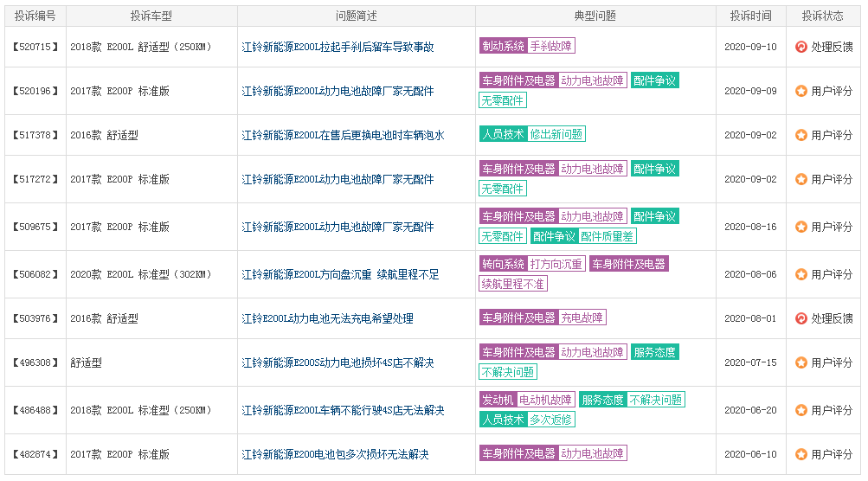
Task: Click the 配件争议 tag in row 517272
Action: point(655,169)
